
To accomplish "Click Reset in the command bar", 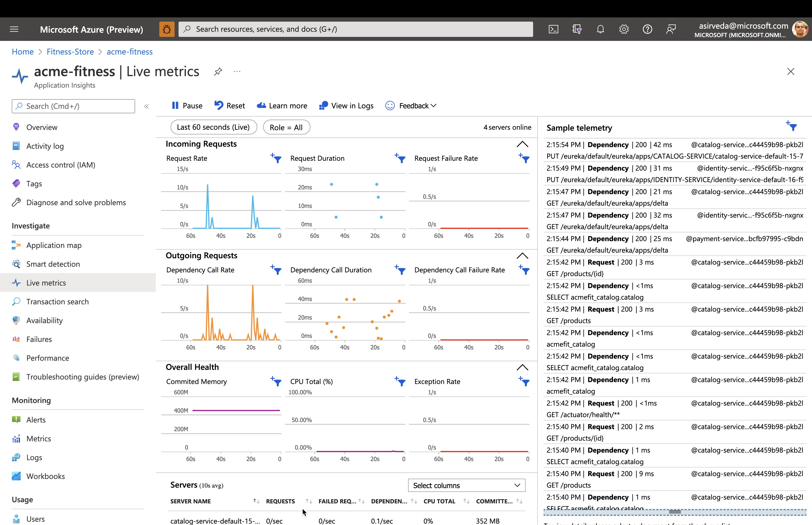I will 230,106.
